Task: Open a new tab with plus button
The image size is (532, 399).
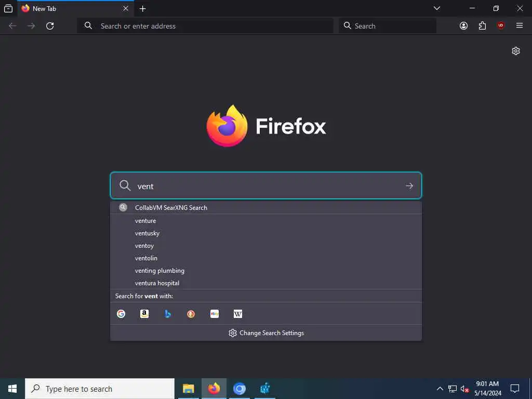Action: pyautogui.click(x=143, y=9)
